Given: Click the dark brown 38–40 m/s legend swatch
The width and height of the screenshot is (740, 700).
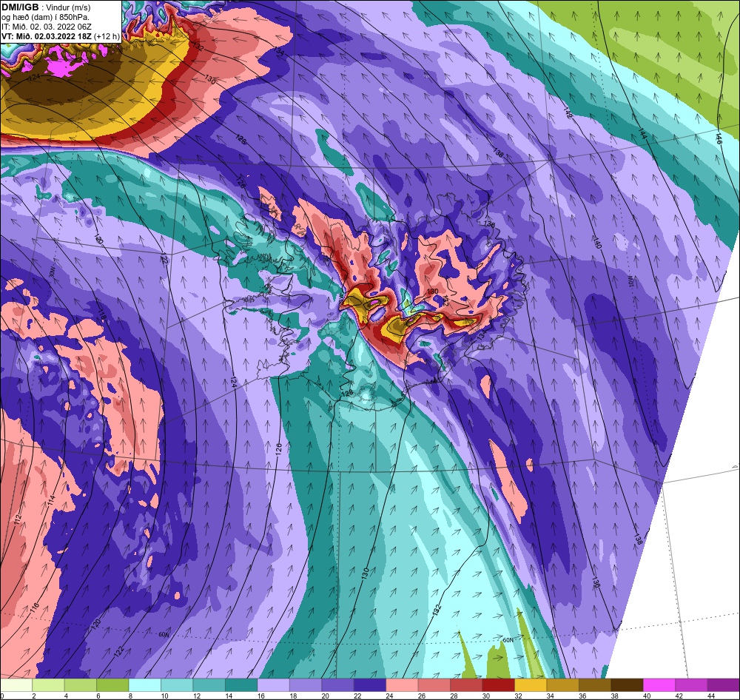Looking at the screenshot, I should (627, 685).
